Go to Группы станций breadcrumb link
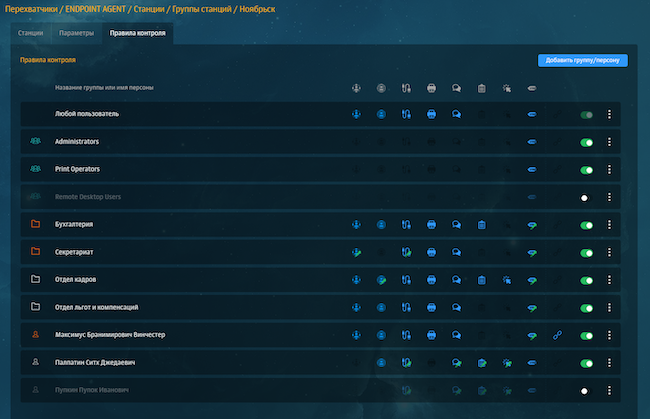 point(202,9)
